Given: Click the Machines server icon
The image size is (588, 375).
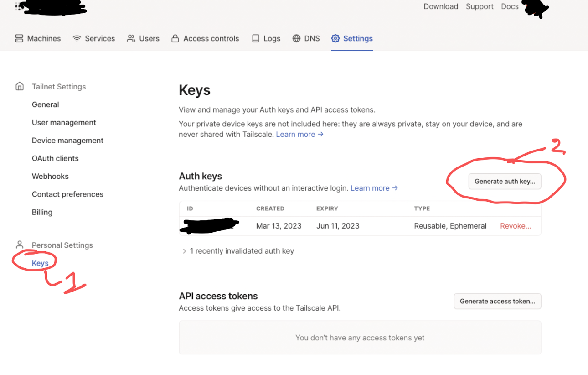Looking at the screenshot, I should pos(19,38).
